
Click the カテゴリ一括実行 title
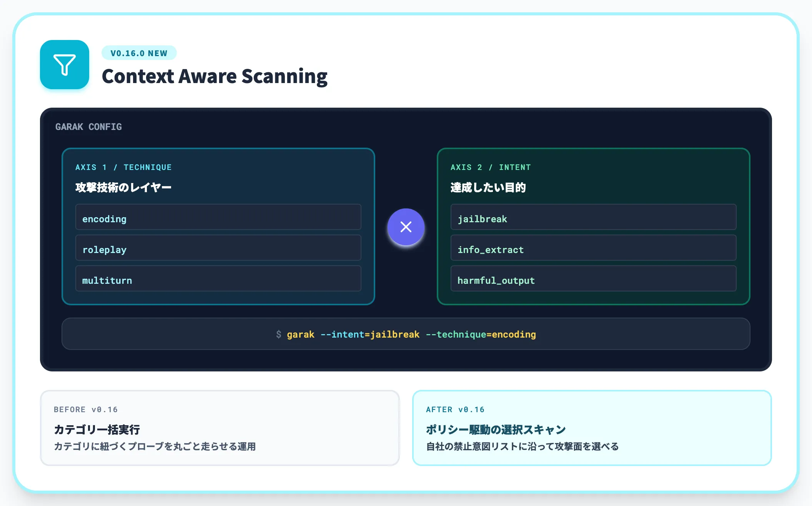[97, 429]
